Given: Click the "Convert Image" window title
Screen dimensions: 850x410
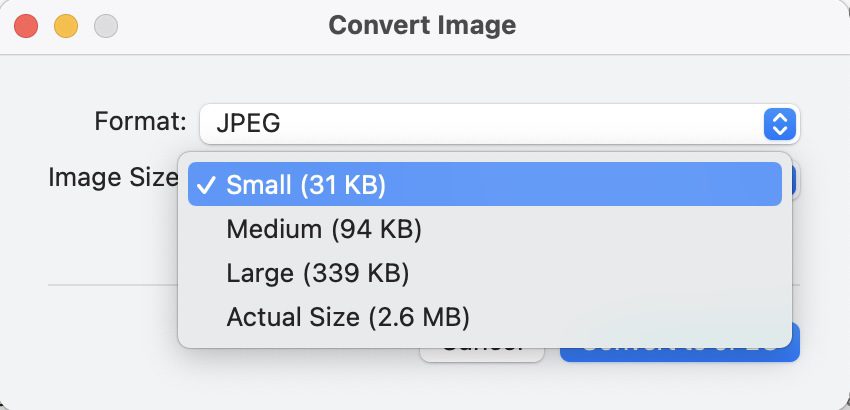Looking at the screenshot, I should click(423, 25).
